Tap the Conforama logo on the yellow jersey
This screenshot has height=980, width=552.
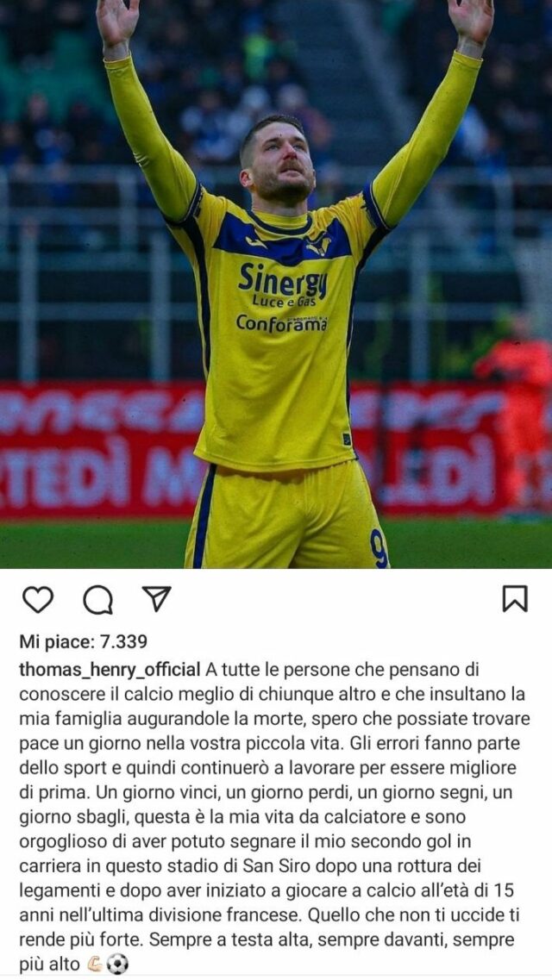(x=281, y=323)
